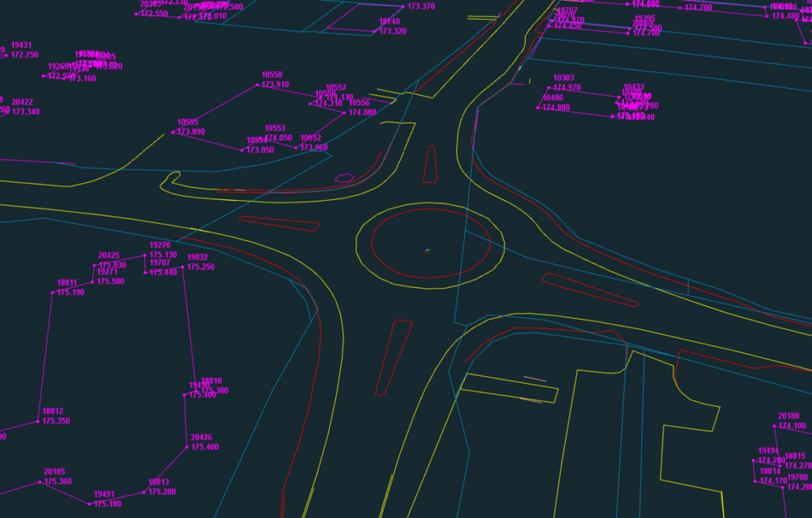This screenshot has width=812, height=518.
Task: Click elevation text 175.190
Action: pyautogui.click(x=71, y=293)
